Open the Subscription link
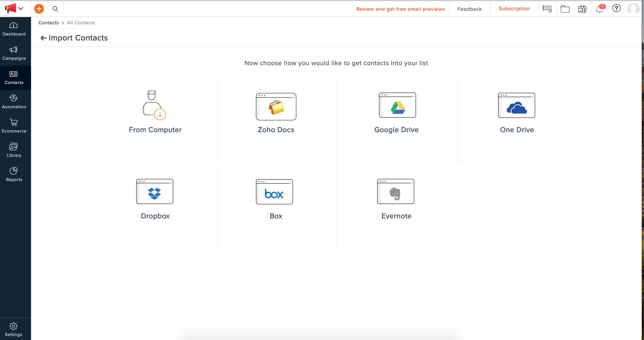Viewport: 644px width, 340px height. pos(514,9)
